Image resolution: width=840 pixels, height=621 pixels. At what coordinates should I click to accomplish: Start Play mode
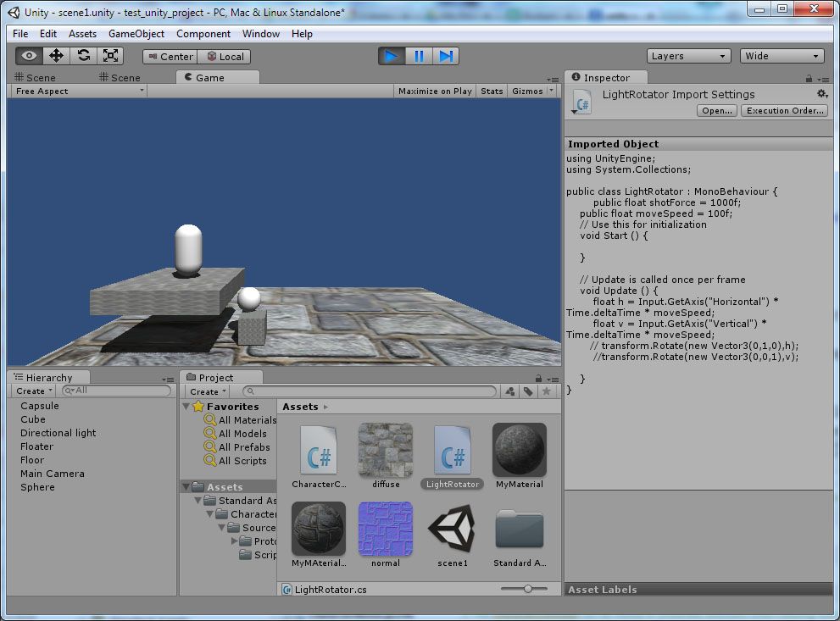(392, 56)
